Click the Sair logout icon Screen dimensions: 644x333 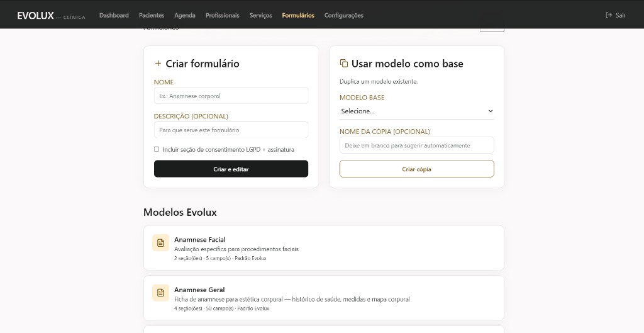(x=609, y=15)
